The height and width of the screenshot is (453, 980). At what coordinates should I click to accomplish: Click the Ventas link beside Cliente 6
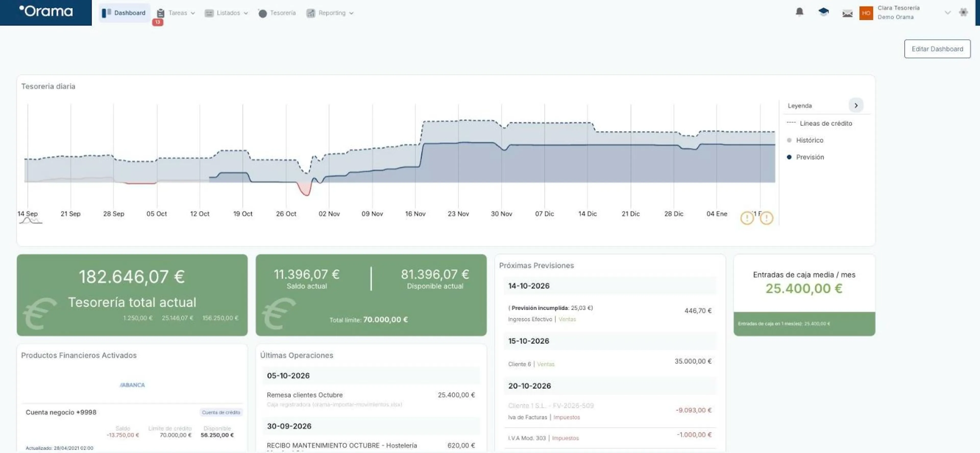(x=546, y=364)
